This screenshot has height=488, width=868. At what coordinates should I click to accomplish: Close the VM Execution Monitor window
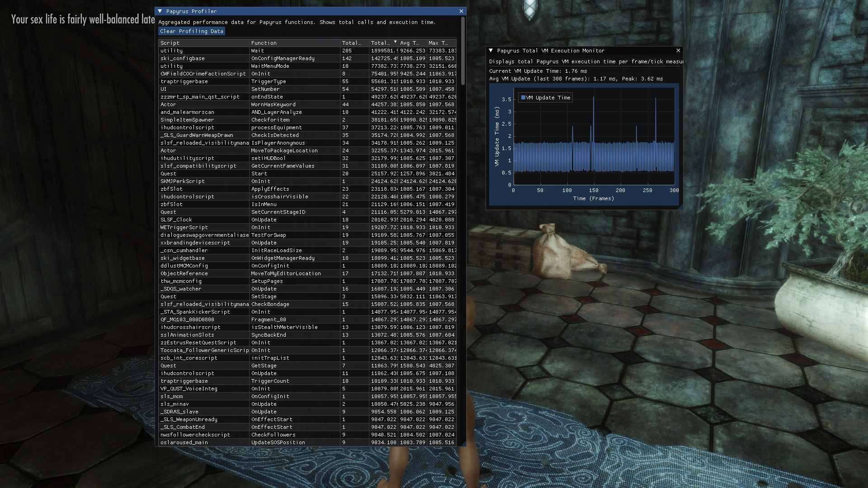pos(678,51)
